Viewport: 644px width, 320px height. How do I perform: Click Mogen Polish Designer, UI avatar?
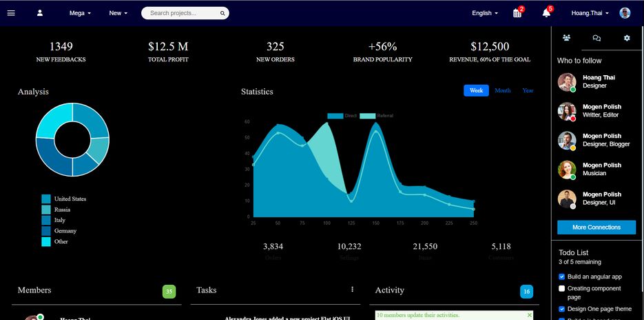tap(567, 199)
